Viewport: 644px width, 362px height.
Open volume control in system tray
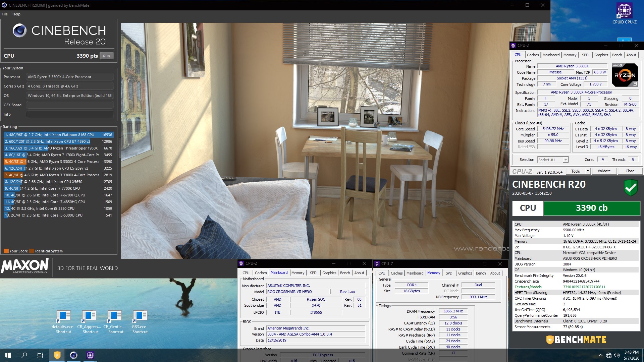[617, 355]
